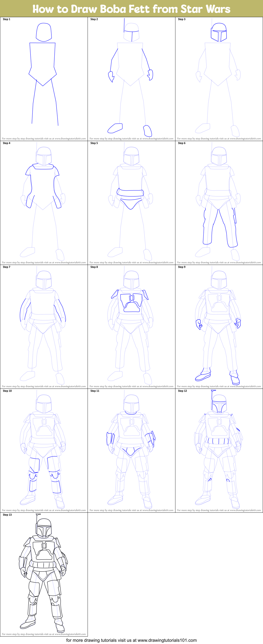263x644 pixels.
Task: Click the 'Step 7' label
Action: coord(6,267)
